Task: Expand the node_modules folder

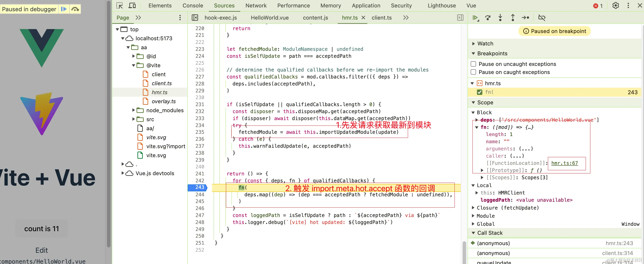Action: (x=134, y=110)
